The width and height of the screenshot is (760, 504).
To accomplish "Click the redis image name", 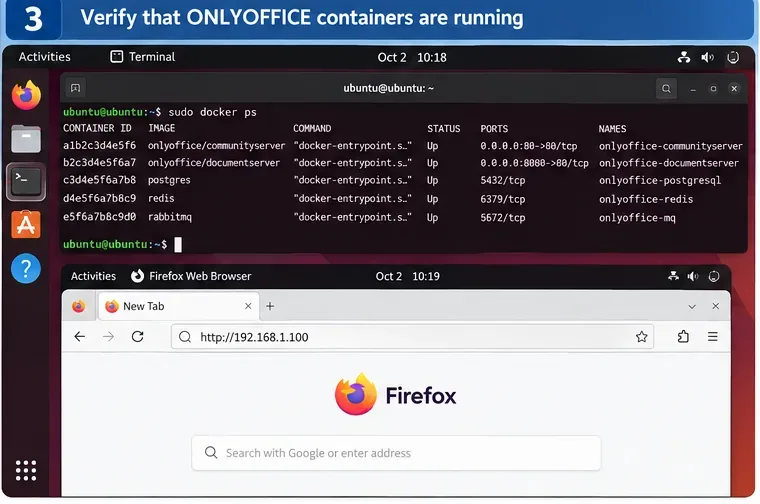I will point(161,198).
